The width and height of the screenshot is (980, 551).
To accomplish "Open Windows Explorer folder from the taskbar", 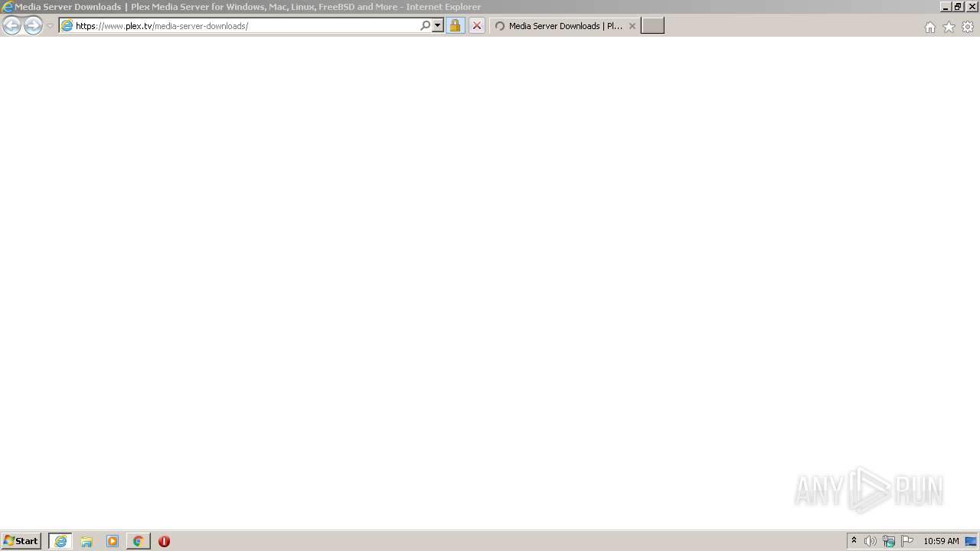I will click(x=87, y=541).
